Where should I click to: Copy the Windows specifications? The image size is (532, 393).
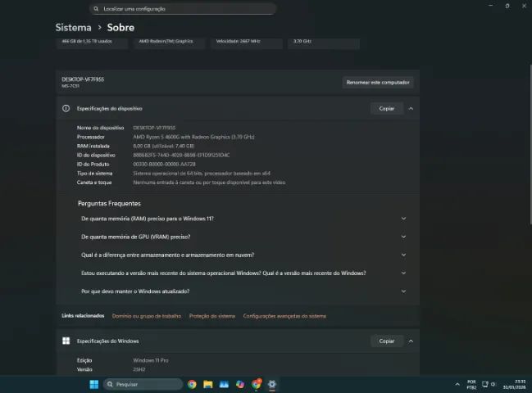[387, 341]
